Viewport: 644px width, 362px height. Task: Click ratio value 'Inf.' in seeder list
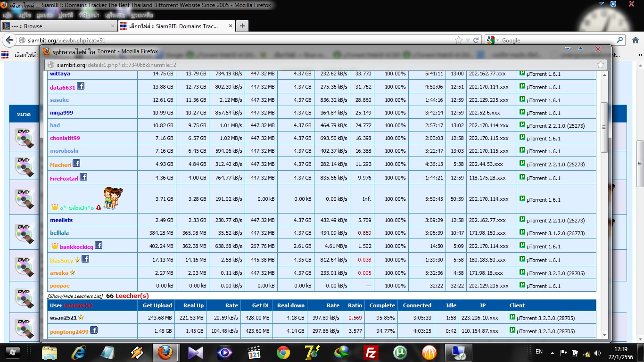pos(366,199)
